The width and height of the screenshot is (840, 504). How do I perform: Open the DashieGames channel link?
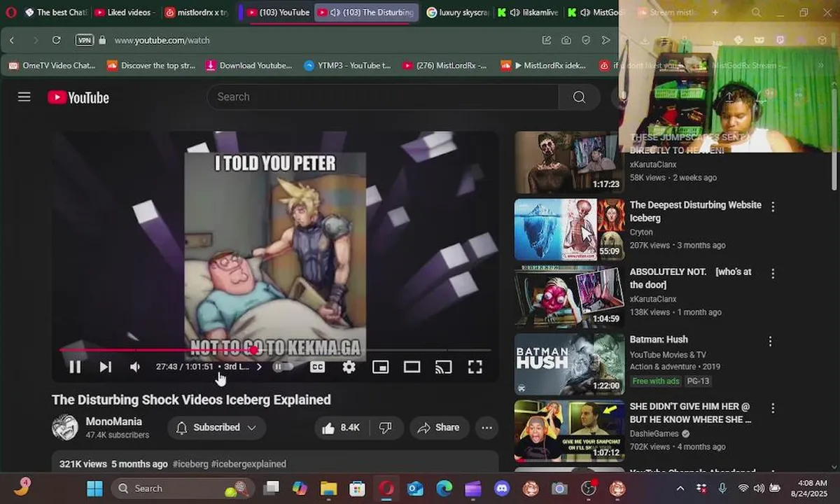654,433
